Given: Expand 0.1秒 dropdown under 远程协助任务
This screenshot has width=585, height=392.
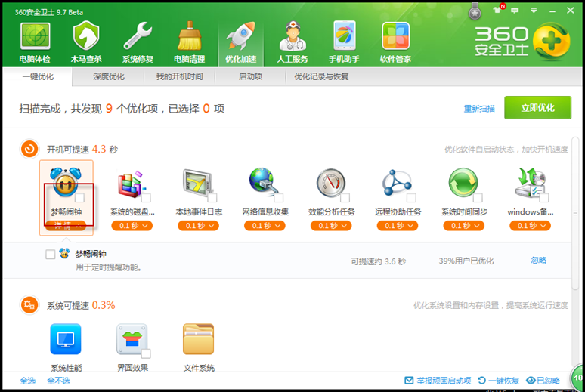Looking at the screenshot, I should coord(398,226).
